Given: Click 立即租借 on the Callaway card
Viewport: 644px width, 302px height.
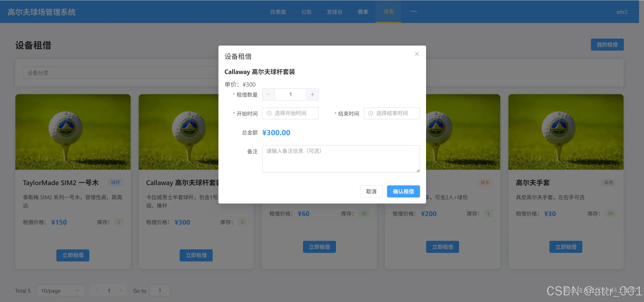Looking at the screenshot, I should 196,255.
